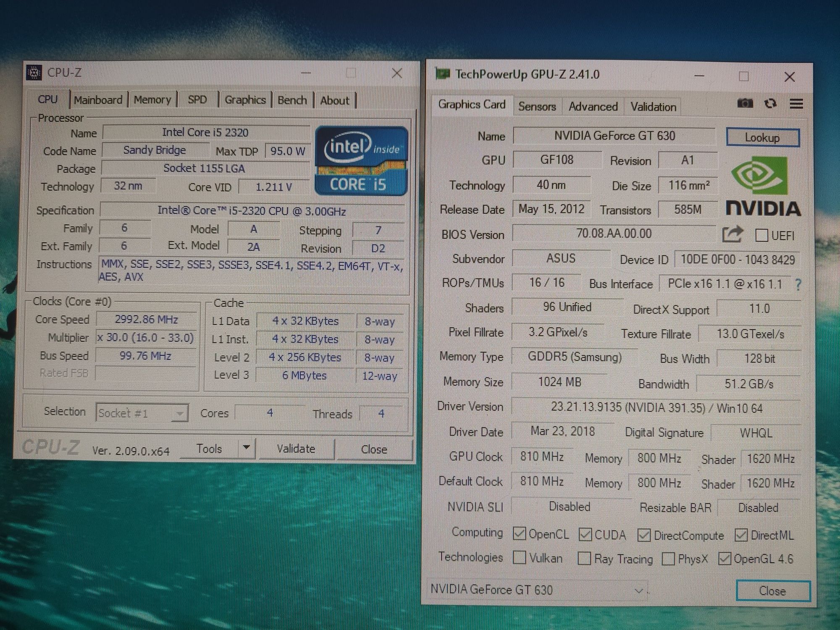Click the Bus Speed value 99.76 MHz
Image resolution: width=840 pixels, height=630 pixels.
[145, 356]
